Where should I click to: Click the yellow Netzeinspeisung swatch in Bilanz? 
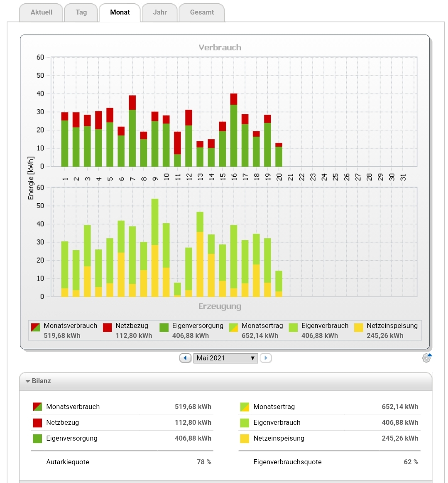point(245,439)
